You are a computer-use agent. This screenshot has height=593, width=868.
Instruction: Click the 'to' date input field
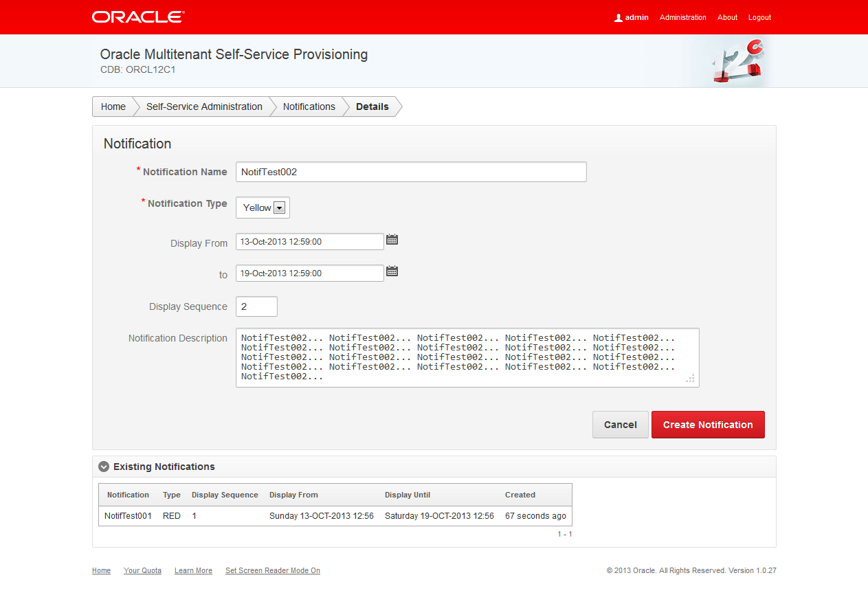coord(310,273)
